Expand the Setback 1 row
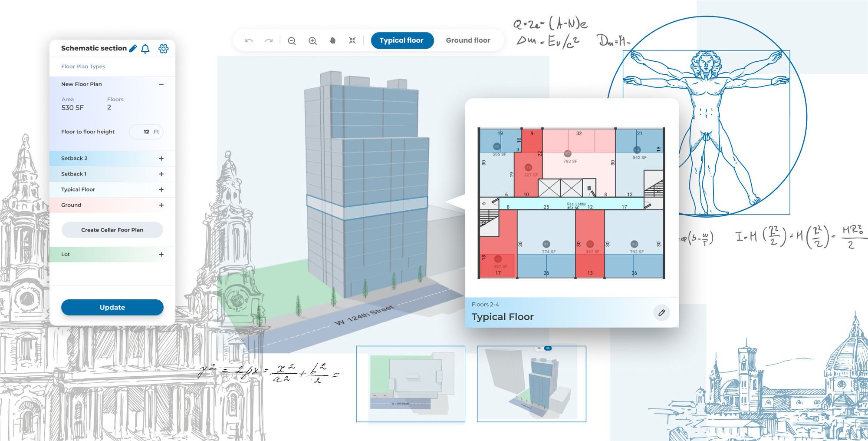 coord(161,174)
